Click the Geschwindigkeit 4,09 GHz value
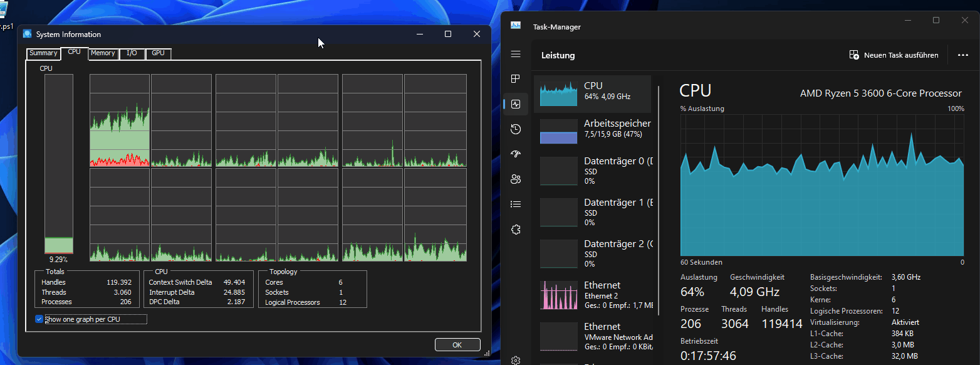 coord(754,292)
